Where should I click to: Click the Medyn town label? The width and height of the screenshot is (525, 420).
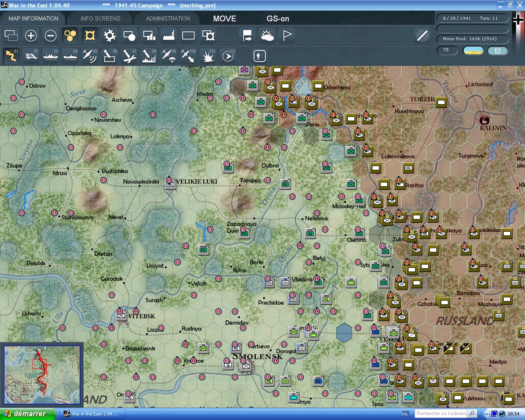498,362
